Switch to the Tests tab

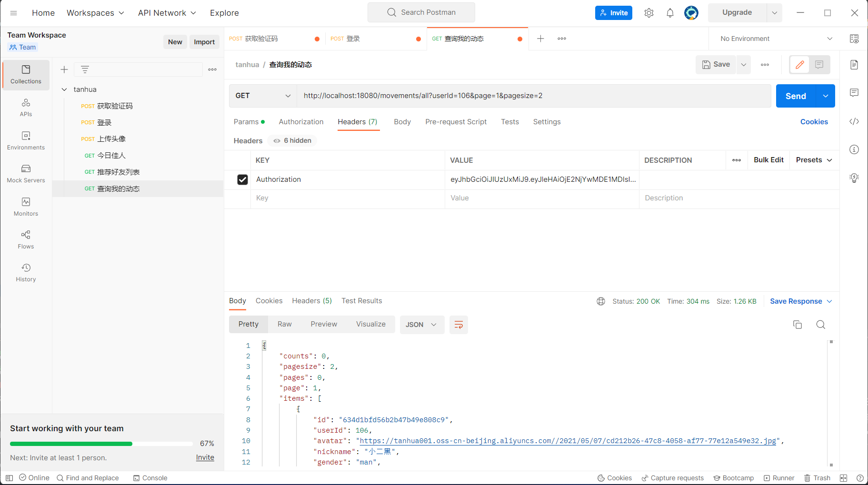[510, 122]
